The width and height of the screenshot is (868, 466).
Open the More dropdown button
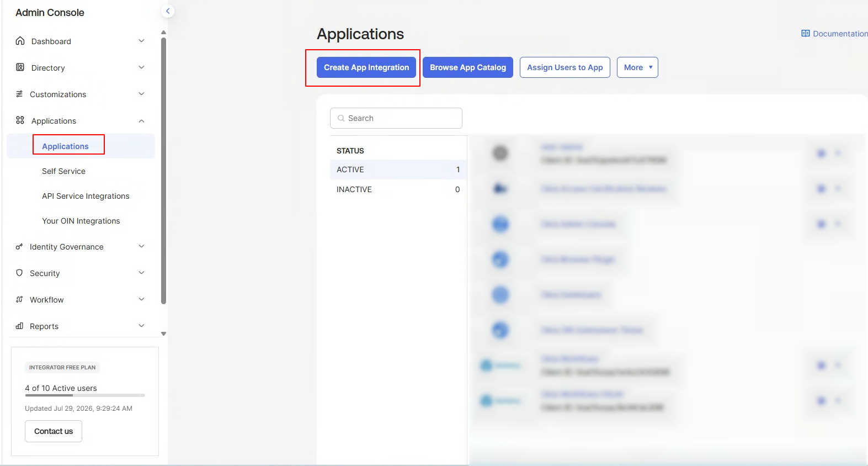(x=637, y=67)
